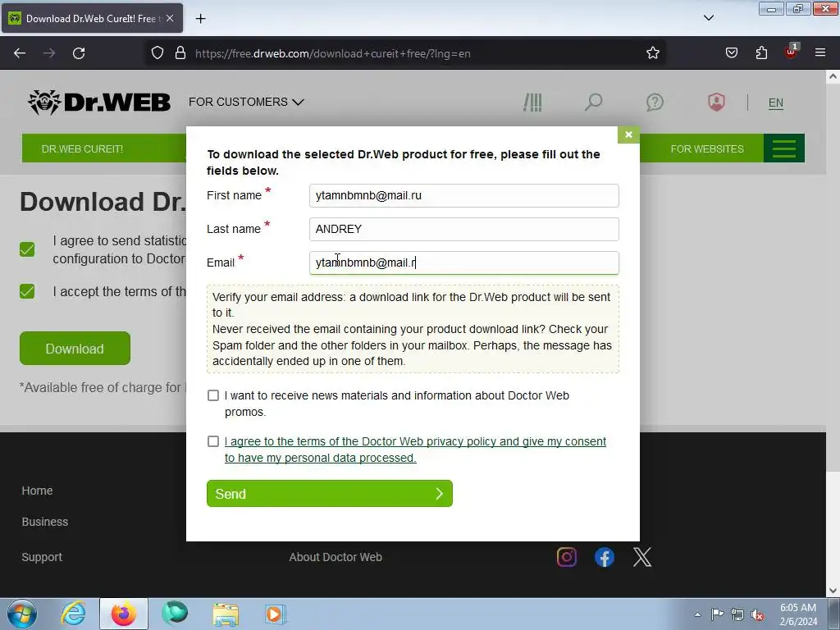Viewport: 840px width, 630px height.
Task: Open the Instagram social icon
Action: point(567,557)
